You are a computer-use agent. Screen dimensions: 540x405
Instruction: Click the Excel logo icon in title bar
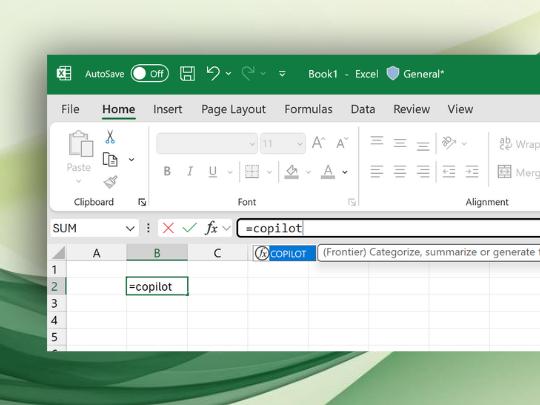(64, 73)
